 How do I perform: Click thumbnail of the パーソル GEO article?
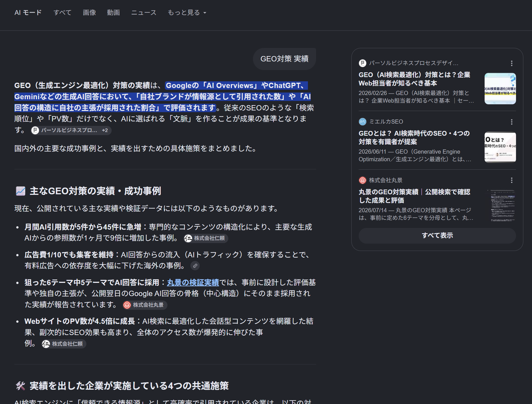coord(500,89)
